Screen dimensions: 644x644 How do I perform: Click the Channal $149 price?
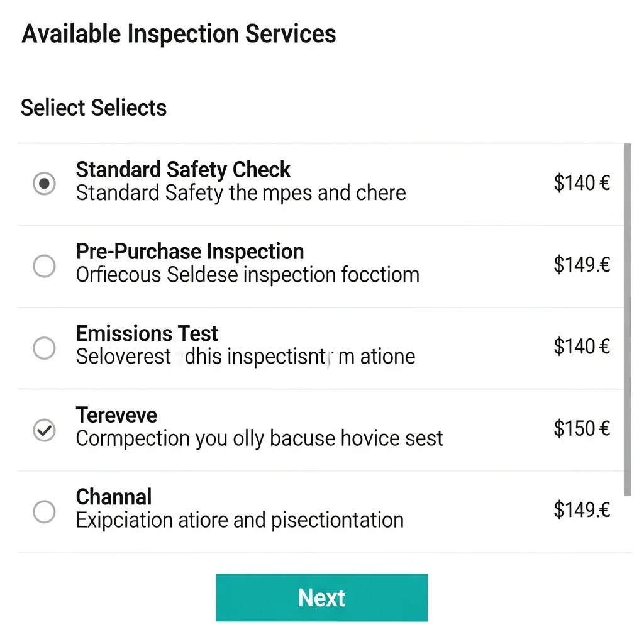[x=582, y=510]
